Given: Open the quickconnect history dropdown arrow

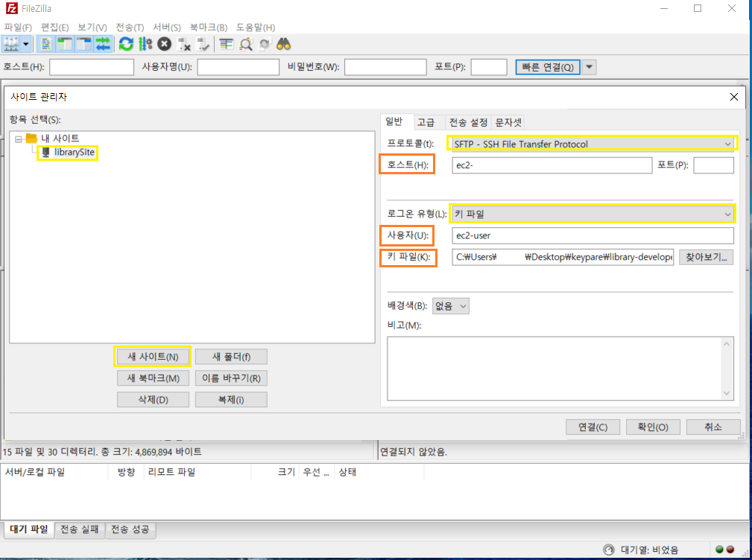Looking at the screenshot, I should click(x=590, y=67).
